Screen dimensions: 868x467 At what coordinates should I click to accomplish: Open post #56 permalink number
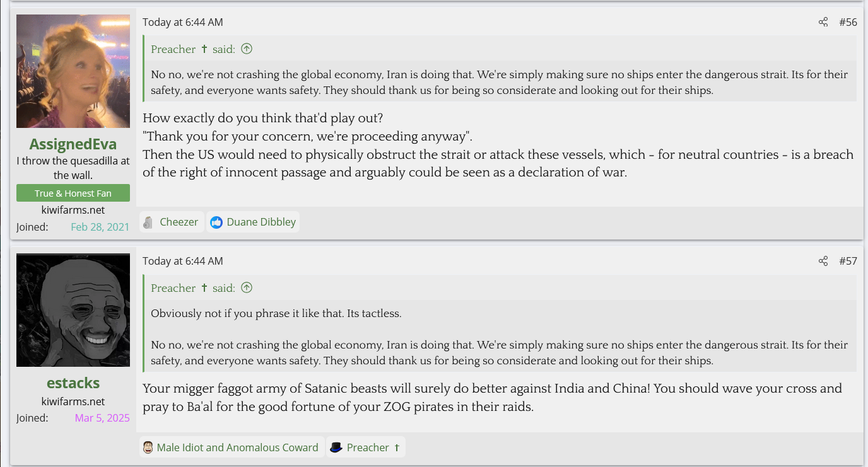click(848, 22)
